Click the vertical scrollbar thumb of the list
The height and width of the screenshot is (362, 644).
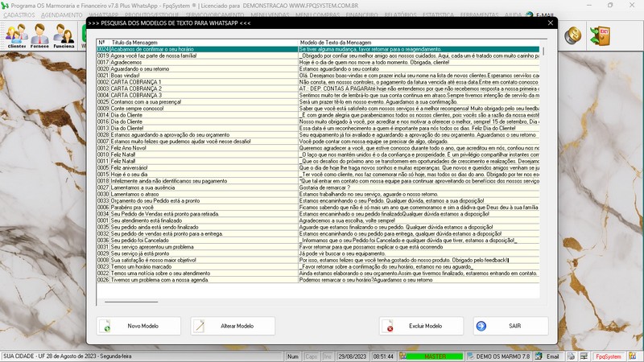(x=543, y=51)
